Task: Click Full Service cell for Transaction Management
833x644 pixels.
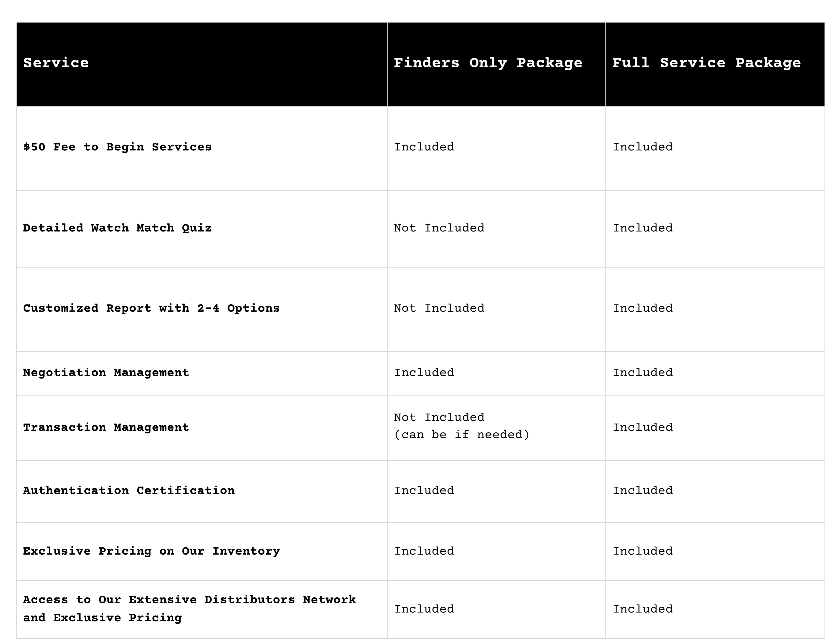Action: tap(643, 427)
